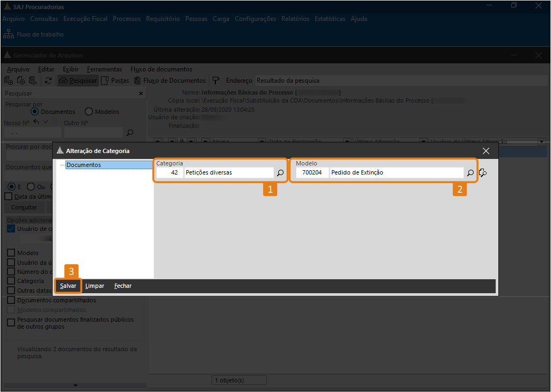Image resolution: width=551 pixels, height=392 pixels.
Task: Select the Documentos radio button
Action: [35, 112]
